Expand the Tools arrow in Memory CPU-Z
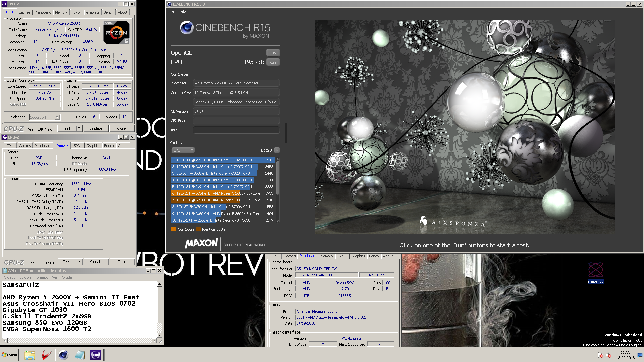This screenshot has width=644, height=362. point(80,262)
